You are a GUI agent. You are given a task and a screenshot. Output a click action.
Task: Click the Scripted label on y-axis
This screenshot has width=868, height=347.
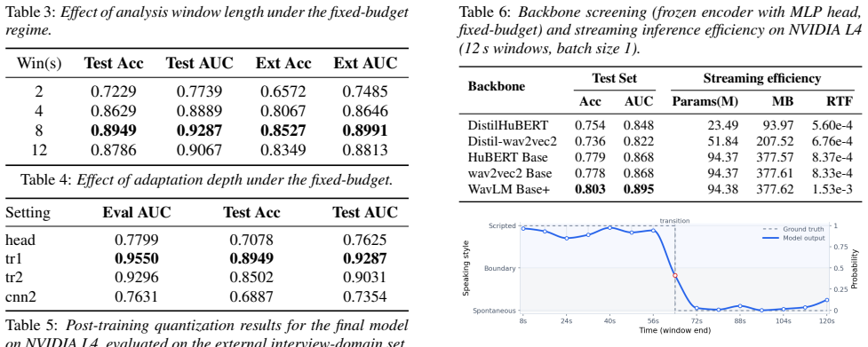(502, 226)
